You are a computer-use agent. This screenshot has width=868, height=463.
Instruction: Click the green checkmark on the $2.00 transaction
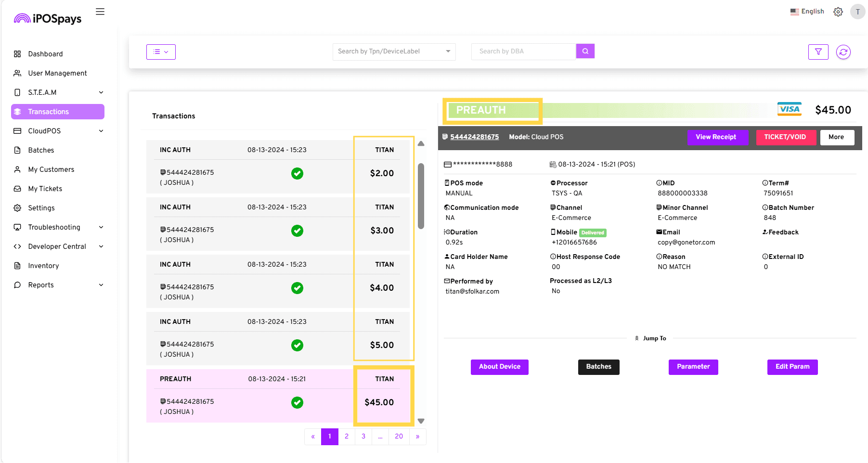[x=298, y=173]
